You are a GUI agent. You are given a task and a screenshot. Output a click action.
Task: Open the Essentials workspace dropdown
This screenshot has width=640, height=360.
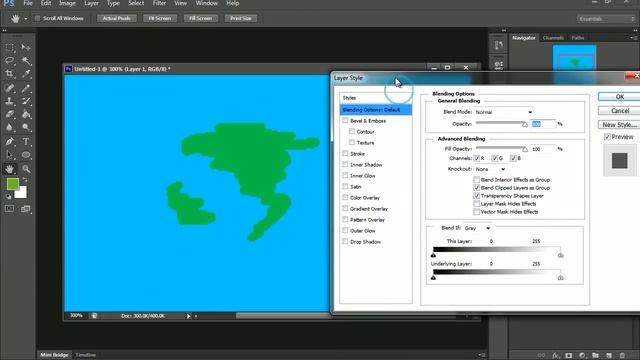[606, 19]
